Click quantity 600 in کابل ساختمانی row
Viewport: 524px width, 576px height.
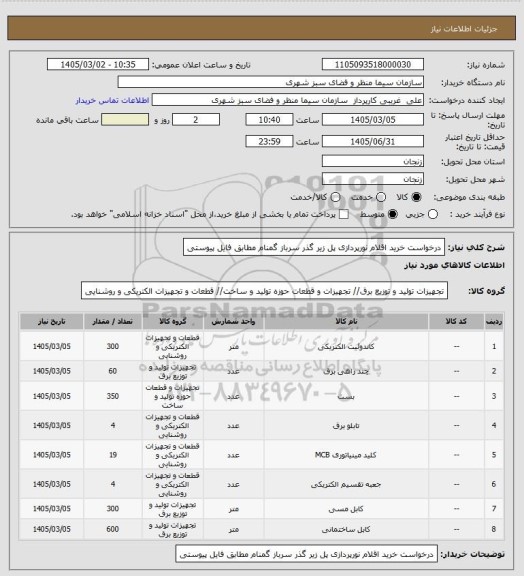click(x=112, y=529)
